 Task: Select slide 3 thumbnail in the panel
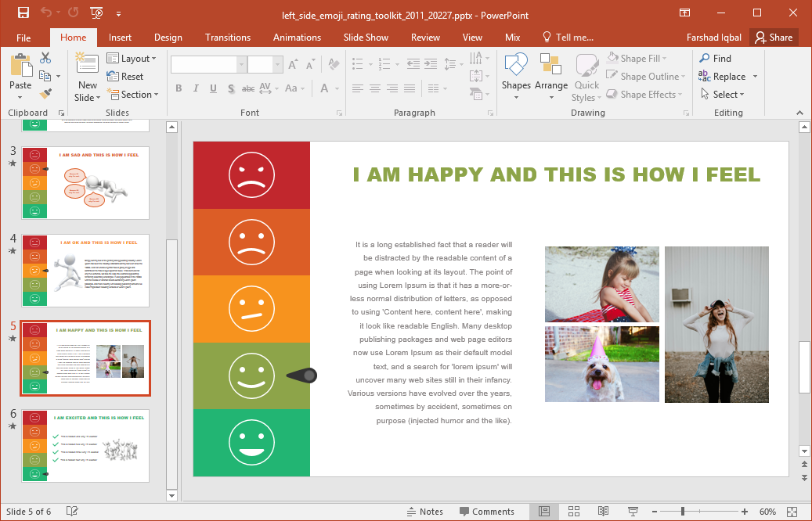click(85, 182)
